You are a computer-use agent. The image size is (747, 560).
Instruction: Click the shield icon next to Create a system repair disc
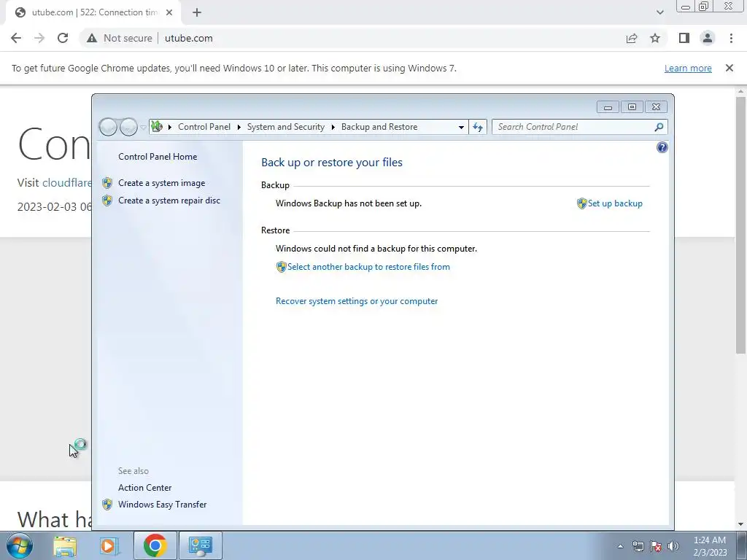point(107,201)
